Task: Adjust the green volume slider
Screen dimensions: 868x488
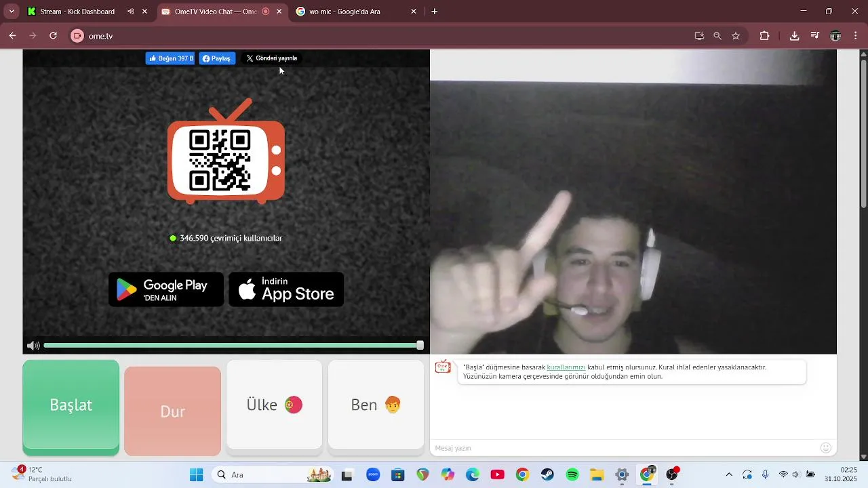Action: tap(233, 346)
